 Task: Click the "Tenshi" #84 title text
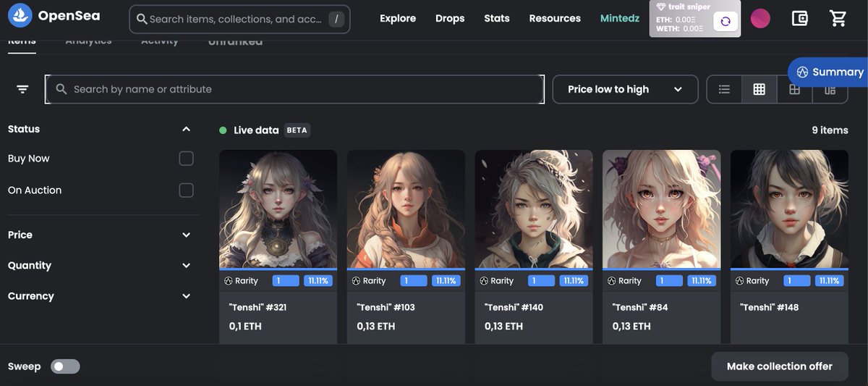pyautogui.click(x=640, y=307)
